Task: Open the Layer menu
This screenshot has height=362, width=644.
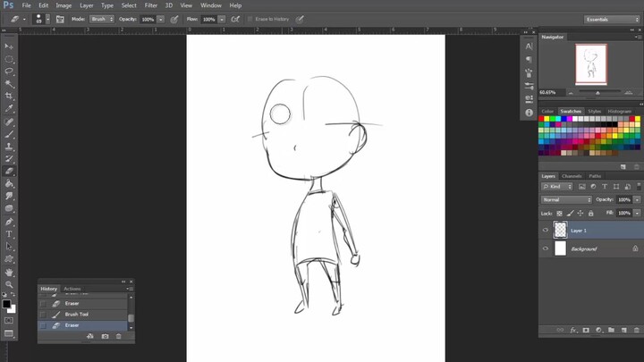Action: (x=86, y=5)
